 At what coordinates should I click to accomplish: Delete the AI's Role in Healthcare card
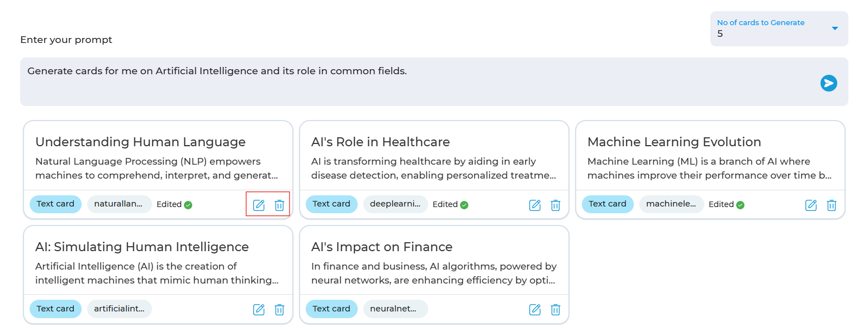pyautogui.click(x=556, y=205)
